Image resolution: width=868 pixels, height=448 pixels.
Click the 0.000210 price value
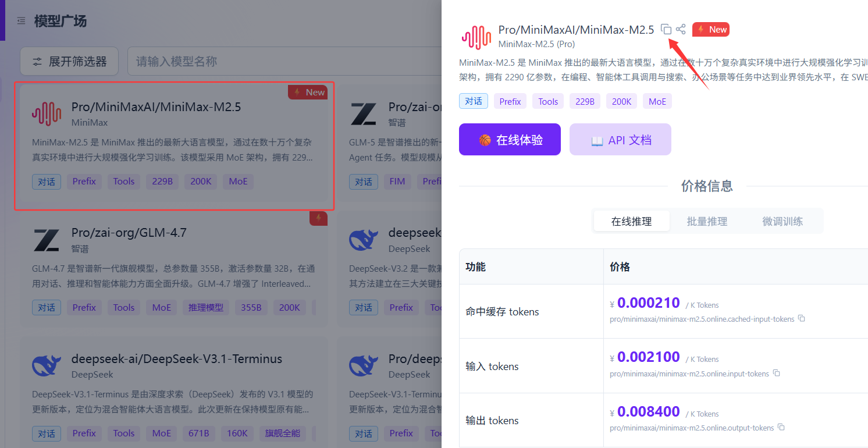click(x=649, y=303)
